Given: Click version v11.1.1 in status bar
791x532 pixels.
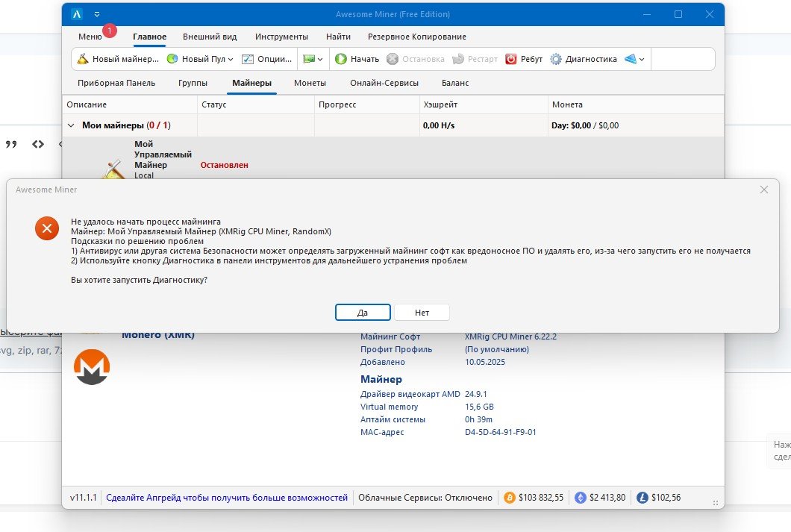Looking at the screenshot, I should [84, 498].
